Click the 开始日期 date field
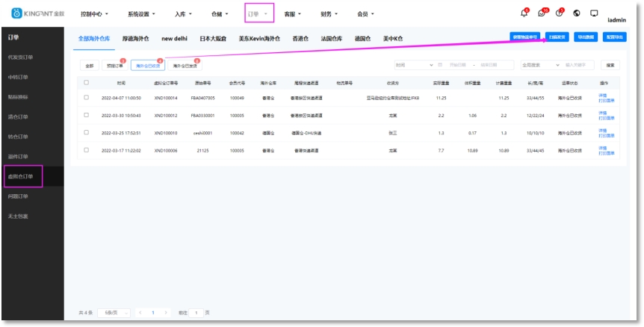Viewport: 644px width, 327px height. pos(458,65)
